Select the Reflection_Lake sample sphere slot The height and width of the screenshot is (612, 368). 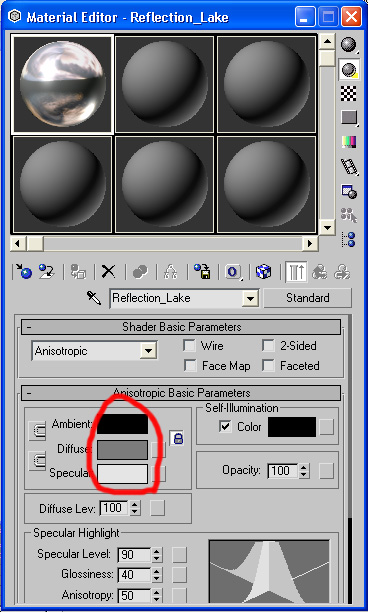[x=62, y=84]
